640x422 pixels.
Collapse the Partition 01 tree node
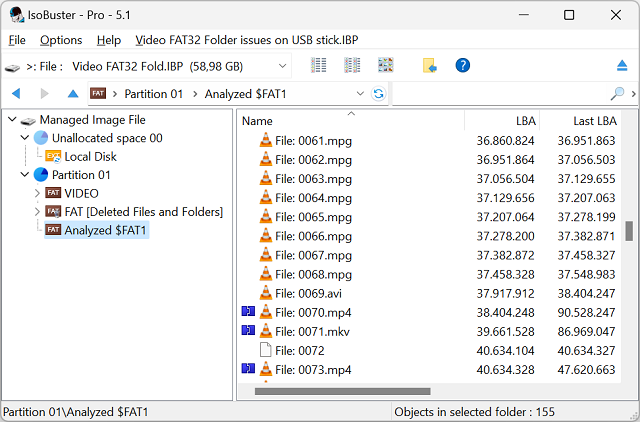click(25, 175)
